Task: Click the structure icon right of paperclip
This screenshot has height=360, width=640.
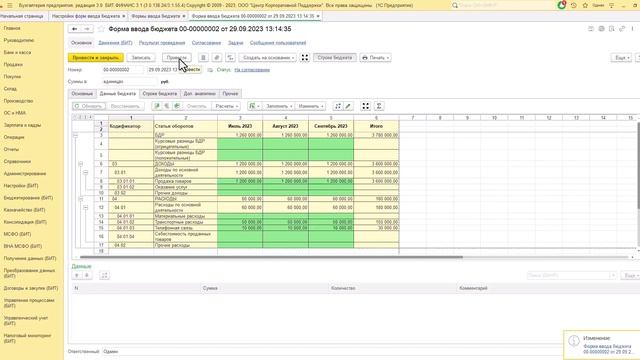Action: (231, 58)
